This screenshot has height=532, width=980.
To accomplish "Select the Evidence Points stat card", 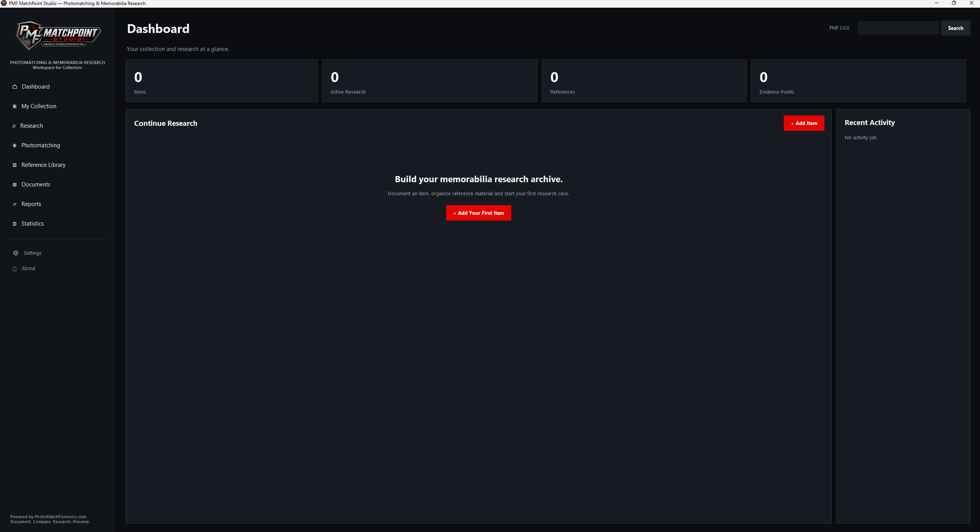I will click(x=858, y=81).
